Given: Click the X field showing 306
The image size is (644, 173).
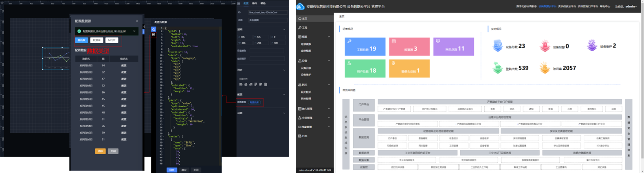Looking at the screenshot, I should [x=246, y=37].
